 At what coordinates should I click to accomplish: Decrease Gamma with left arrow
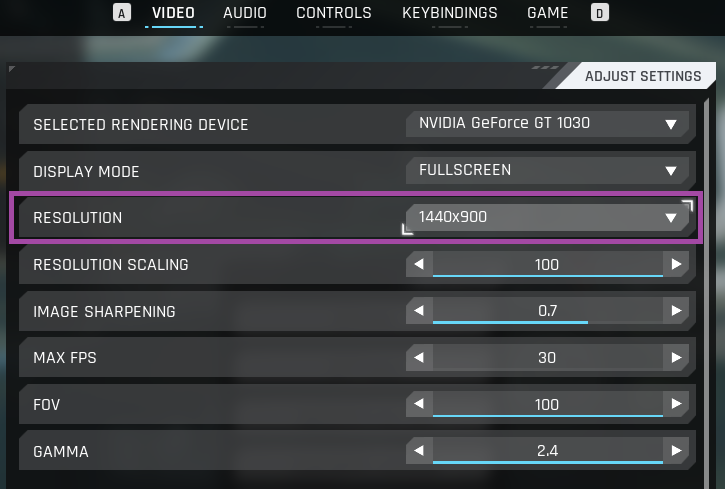[419, 451]
